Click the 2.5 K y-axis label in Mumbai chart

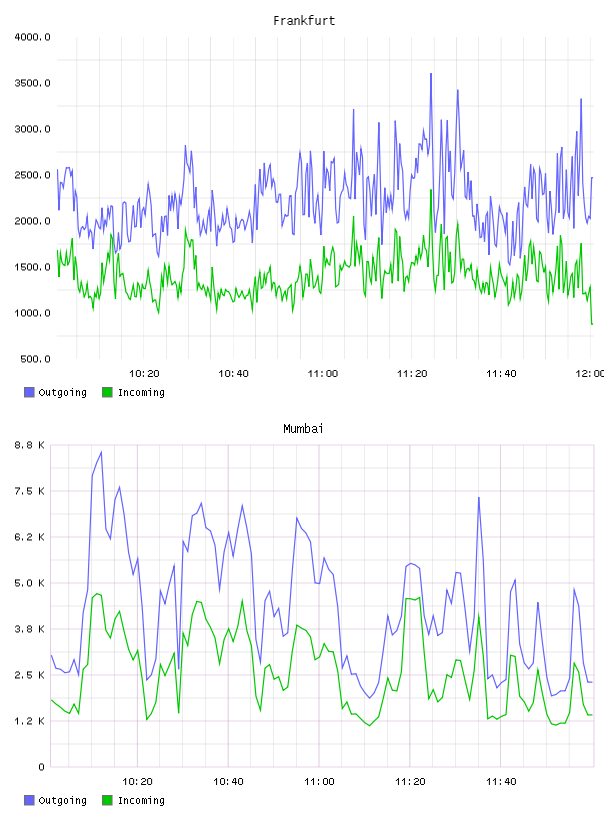(x=30, y=675)
